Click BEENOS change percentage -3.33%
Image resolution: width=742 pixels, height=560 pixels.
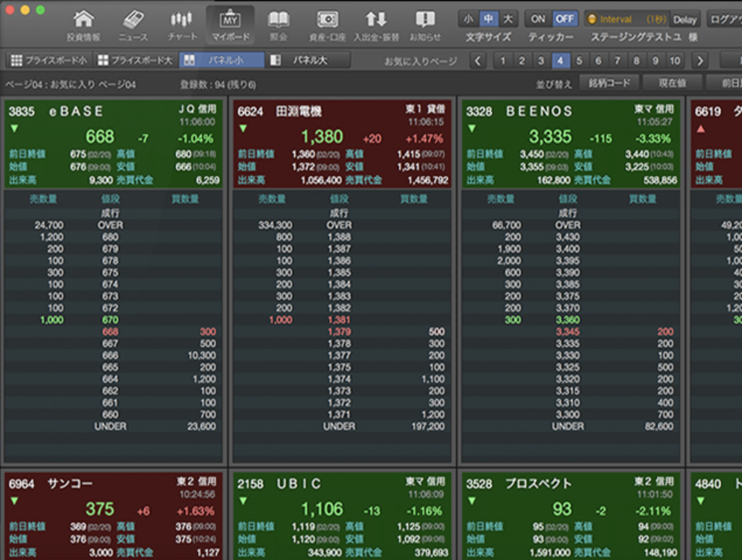tap(653, 138)
